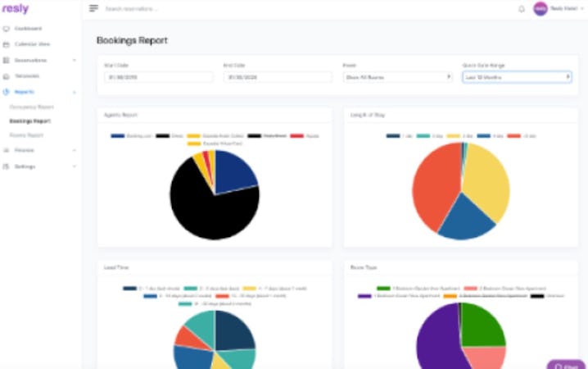Open the user account dropdown arrow
588x369 pixels.
point(582,9)
